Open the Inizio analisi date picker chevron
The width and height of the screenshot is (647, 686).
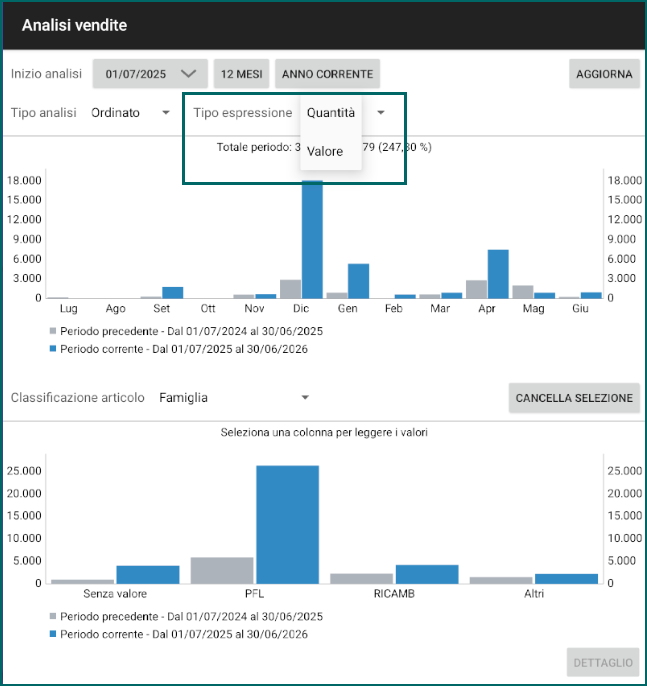pos(189,74)
